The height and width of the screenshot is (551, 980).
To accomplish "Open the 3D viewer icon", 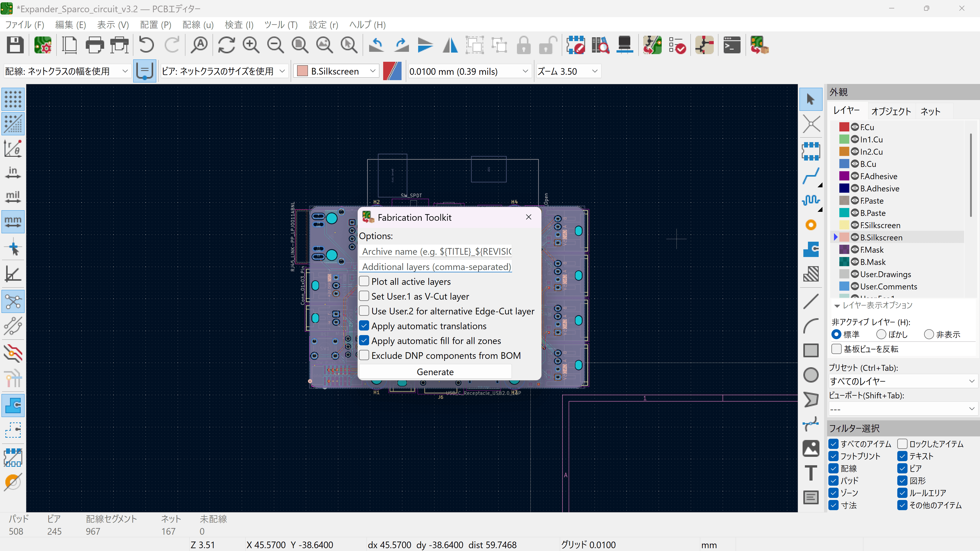I will (x=625, y=45).
